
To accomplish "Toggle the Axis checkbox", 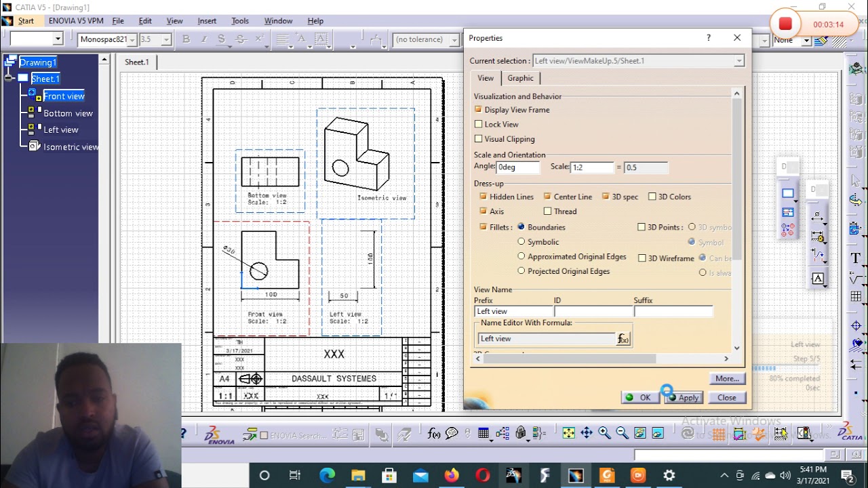I will coord(484,211).
